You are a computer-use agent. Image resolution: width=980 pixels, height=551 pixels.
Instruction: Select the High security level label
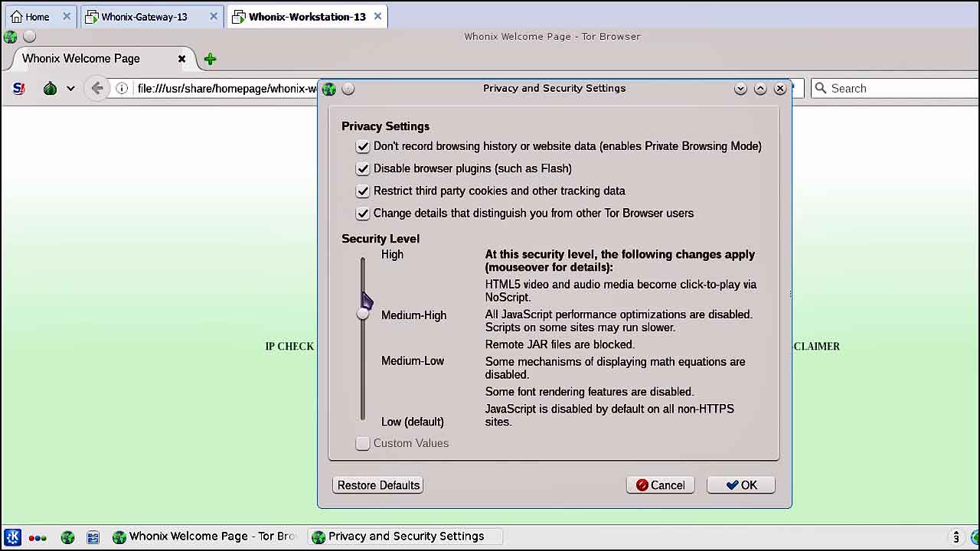[x=392, y=254]
